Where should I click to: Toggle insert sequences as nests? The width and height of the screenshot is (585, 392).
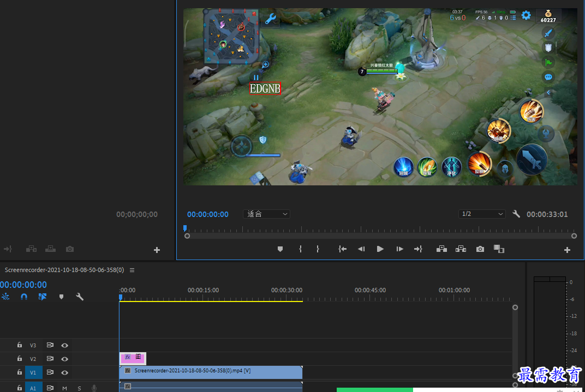(x=5, y=297)
